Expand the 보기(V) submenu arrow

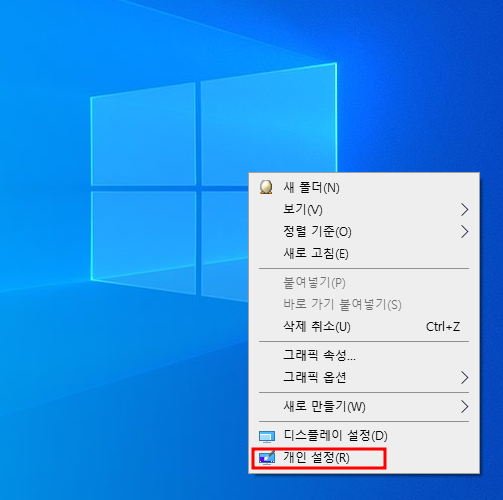[465, 209]
